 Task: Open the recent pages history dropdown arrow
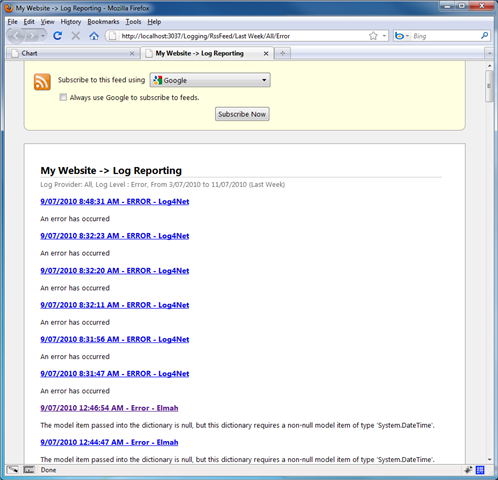(43, 36)
